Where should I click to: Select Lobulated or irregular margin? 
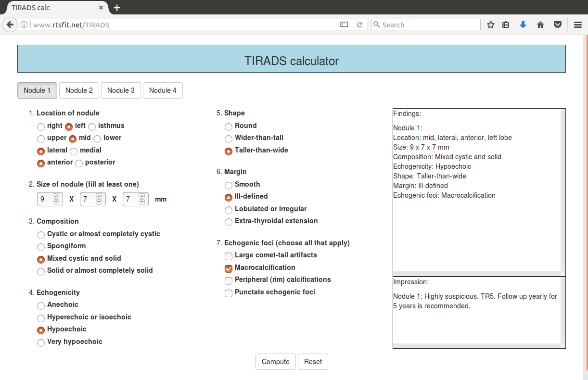[x=229, y=210]
